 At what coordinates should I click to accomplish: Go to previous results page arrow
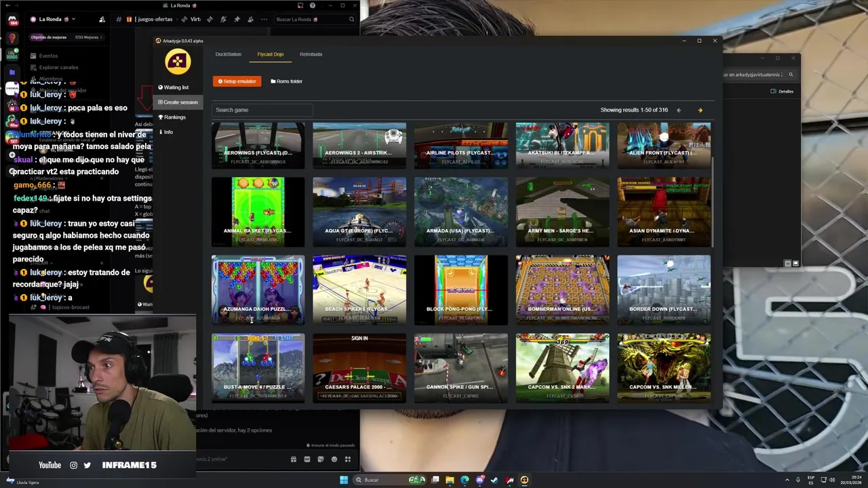click(678, 110)
